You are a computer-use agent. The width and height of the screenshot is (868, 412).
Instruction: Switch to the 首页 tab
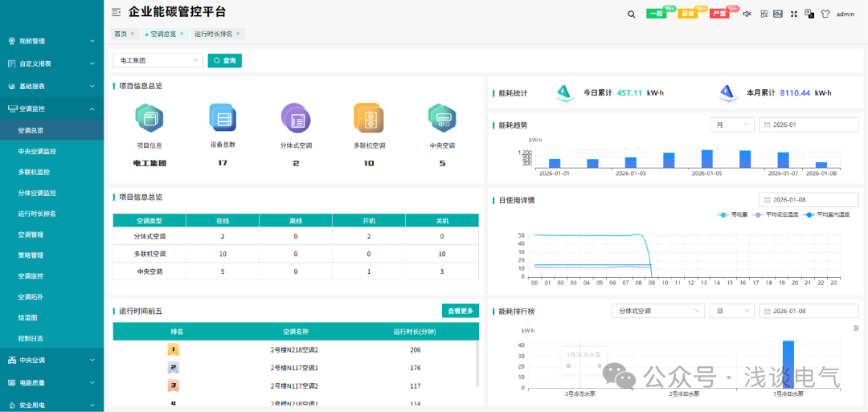pyautogui.click(x=120, y=34)
